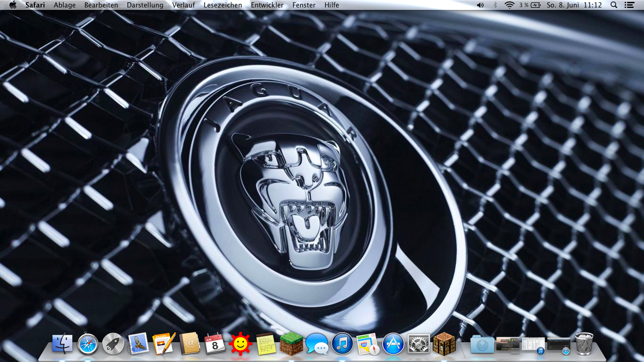
Task: Open Calendar icon showing 8
Action: click(215, 344)
